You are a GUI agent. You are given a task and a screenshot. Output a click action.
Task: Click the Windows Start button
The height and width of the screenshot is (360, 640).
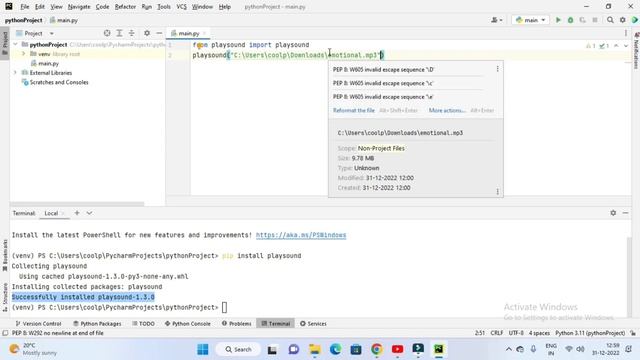pos(202,349)
